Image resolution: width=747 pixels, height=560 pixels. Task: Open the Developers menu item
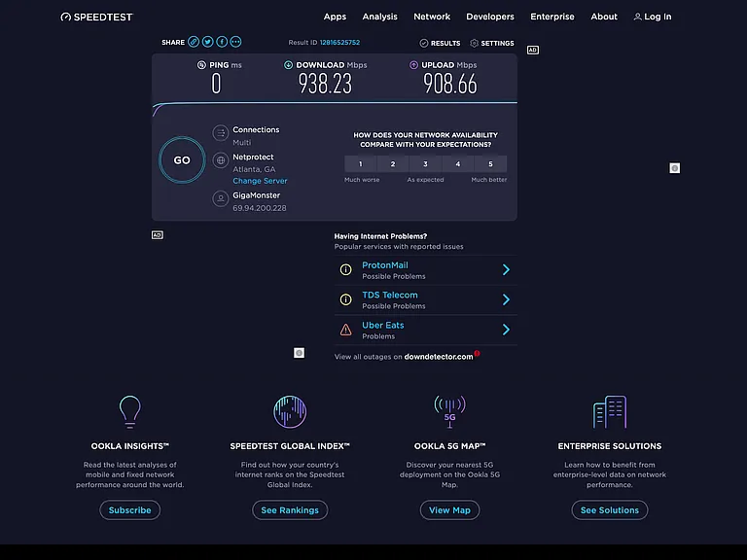point(490,17)
